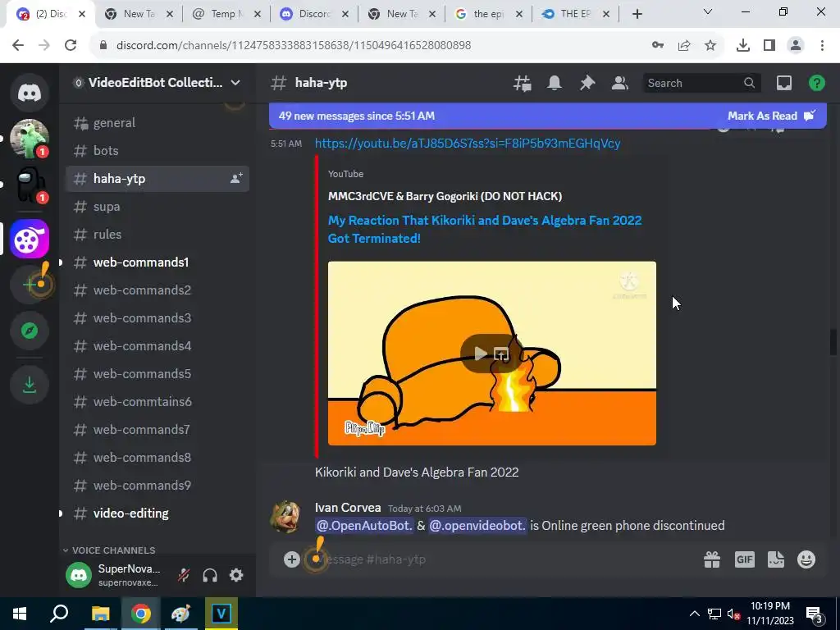Click Ivan Corvea username
Viewport: 840px width, 630px height.
pos(348,507)
